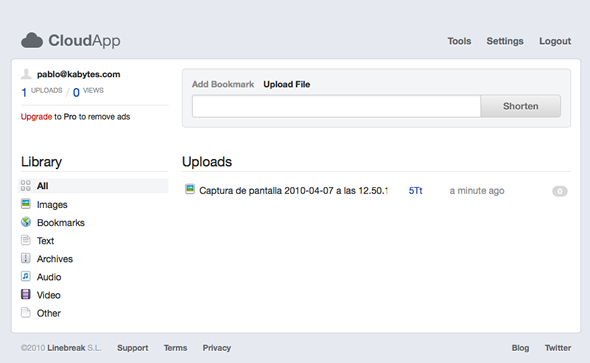Open the Twitter footer link
Image resolution: width=590 pixels, height=363 pixels.
tap(558, 348)
